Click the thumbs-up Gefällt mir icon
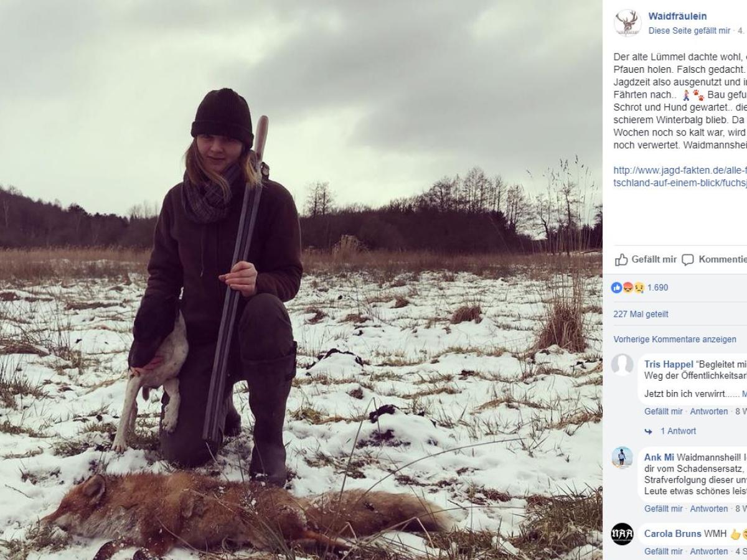The height and width of the screenshot is (560, 747). point(621,260)
